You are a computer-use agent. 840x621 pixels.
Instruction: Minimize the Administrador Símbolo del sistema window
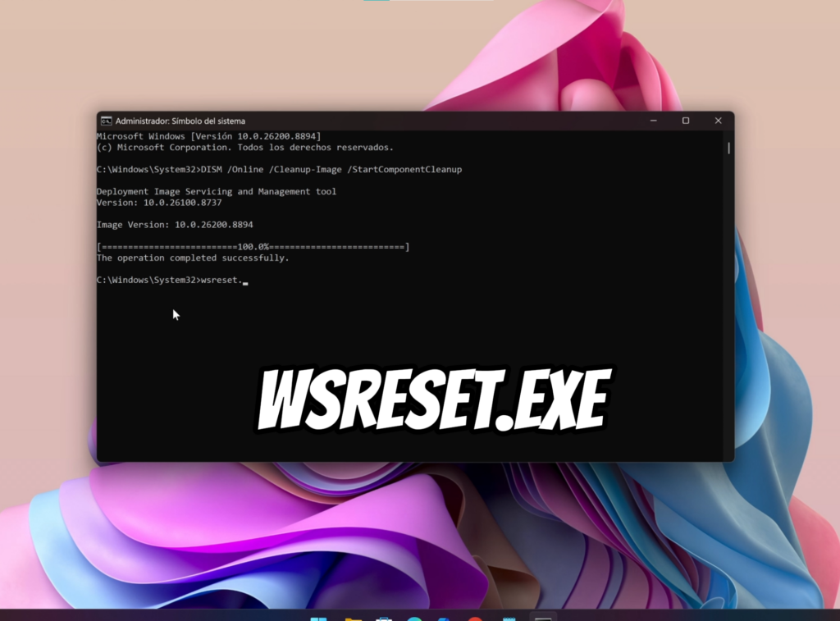point(654,121)
